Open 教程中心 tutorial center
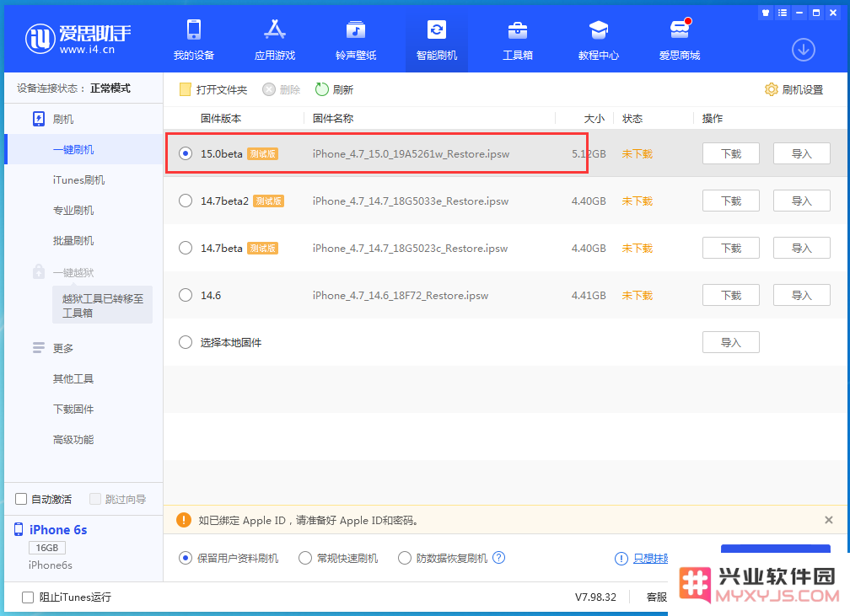 click(599, 40)
